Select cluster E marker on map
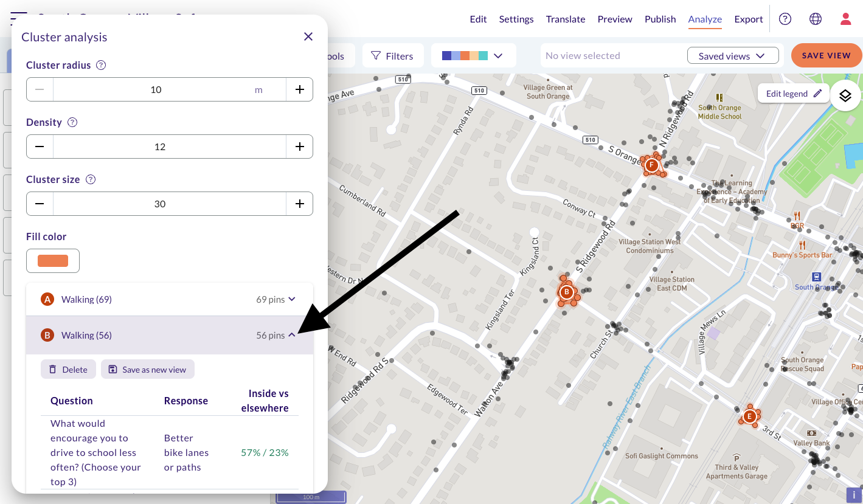 point(749,416)
